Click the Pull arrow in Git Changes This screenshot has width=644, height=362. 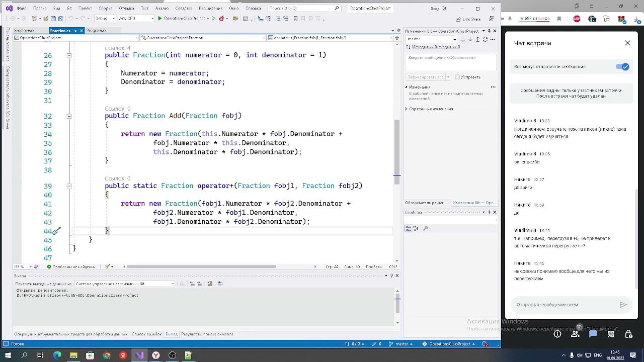pos(471,39)
